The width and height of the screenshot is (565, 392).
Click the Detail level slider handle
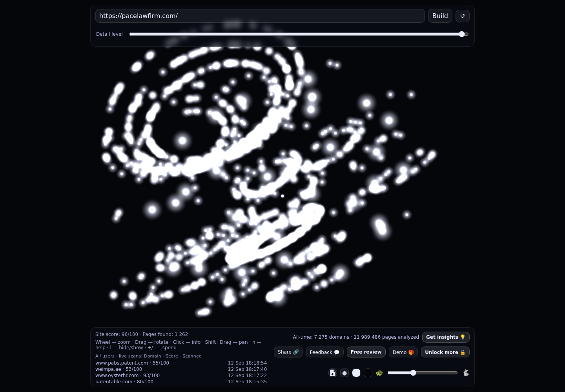462,34
